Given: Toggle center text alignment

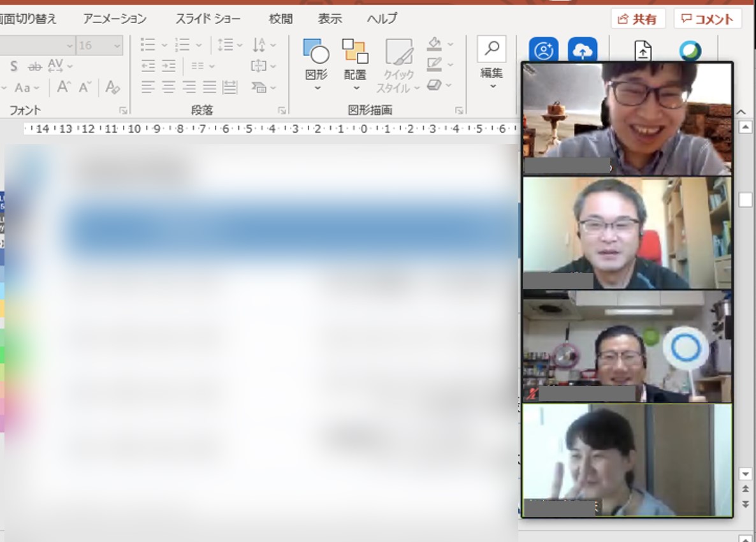Looking at the screenshot, I should pyautogui.click(x=168, y=87).
